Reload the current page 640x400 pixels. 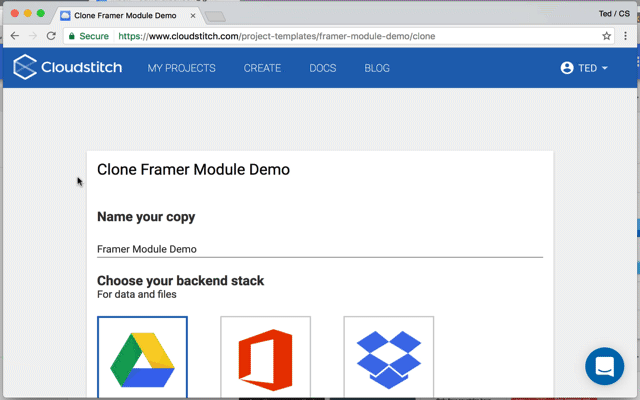51,36
